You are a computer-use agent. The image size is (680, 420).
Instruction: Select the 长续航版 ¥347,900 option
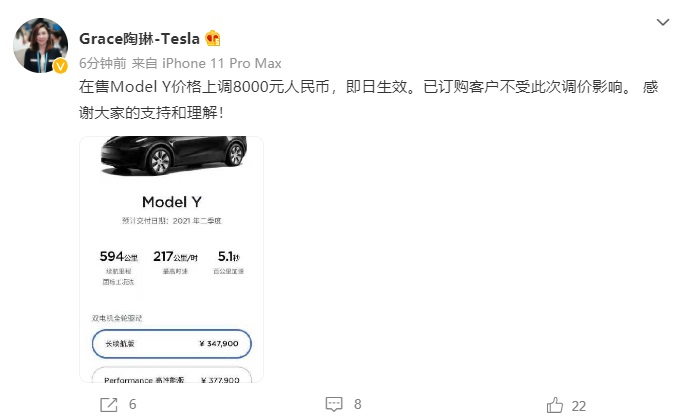(x=171, y=343)
